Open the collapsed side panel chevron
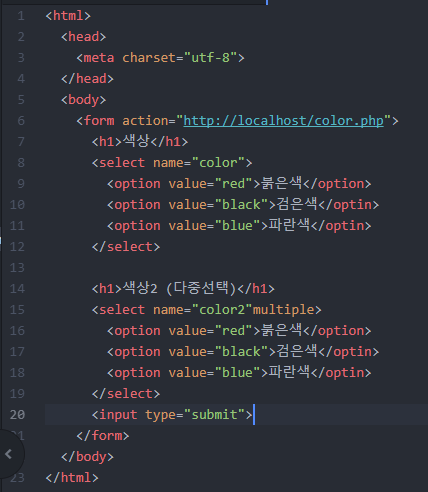The width and height of the screenshot is (428, 492). coord(9,454)
